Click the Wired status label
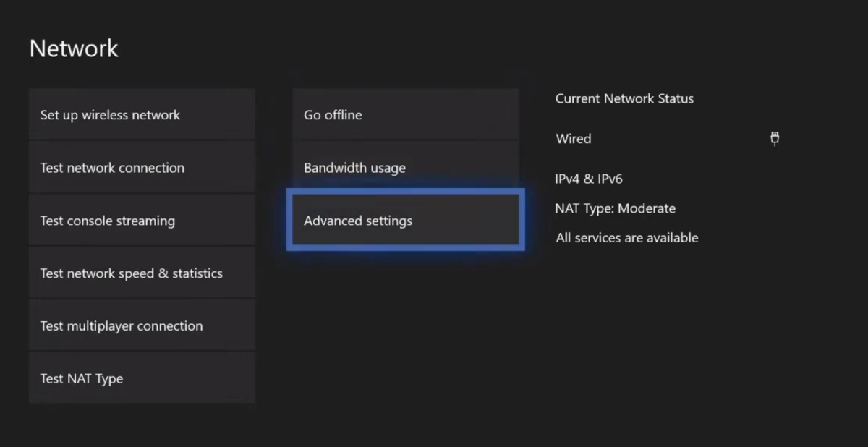The image size is (868, 447). point(574,138)
